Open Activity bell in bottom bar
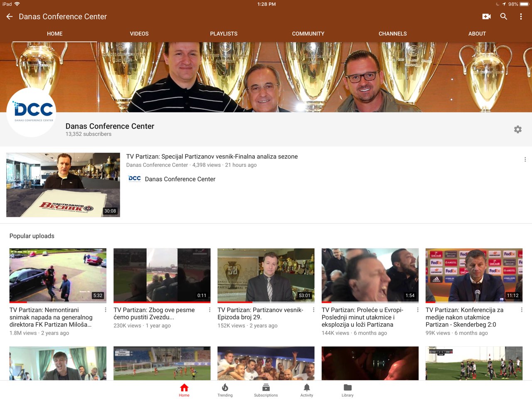Screen dimensions: 532x399 307,390
